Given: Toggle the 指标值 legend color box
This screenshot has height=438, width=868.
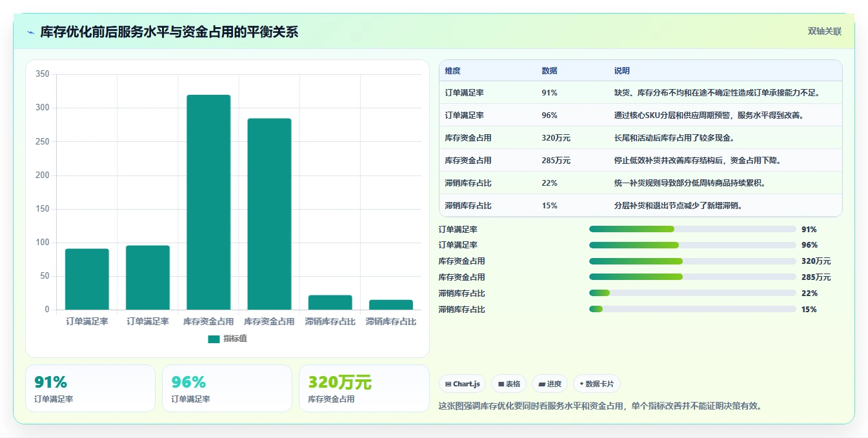Looking at the screenshot, I should click(x=214, y=339).
